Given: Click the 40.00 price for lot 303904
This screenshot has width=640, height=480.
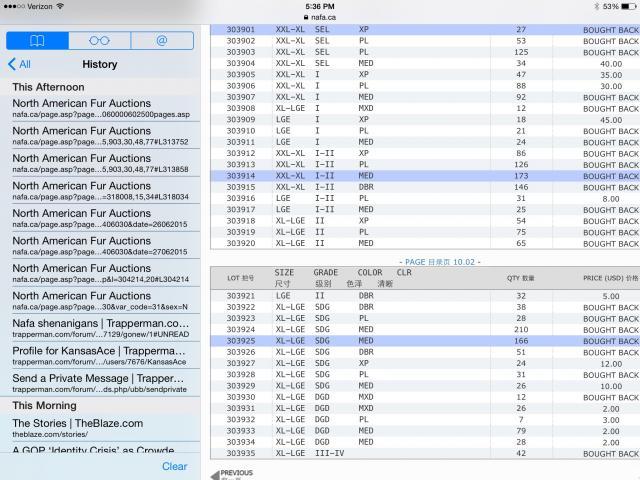Looking at the screenshot, I should 611,64.
